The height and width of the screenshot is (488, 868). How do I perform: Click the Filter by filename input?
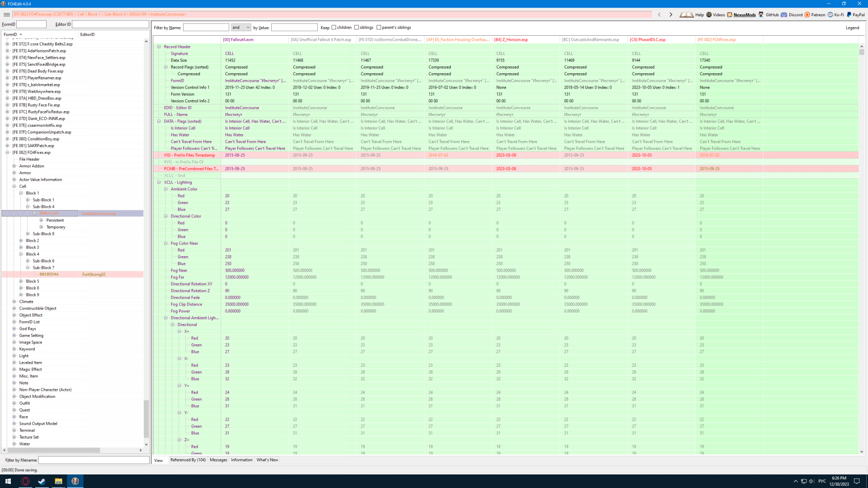[94, 460]
